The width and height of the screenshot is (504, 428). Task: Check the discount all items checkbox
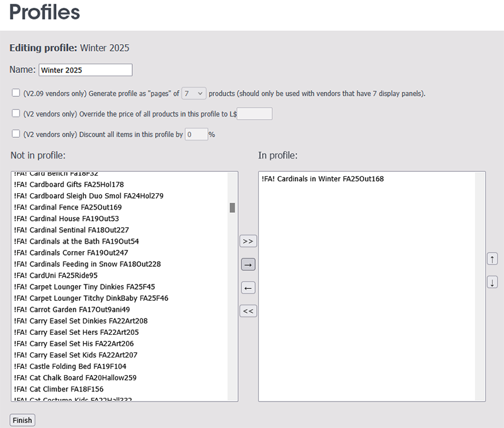point(16,133)
